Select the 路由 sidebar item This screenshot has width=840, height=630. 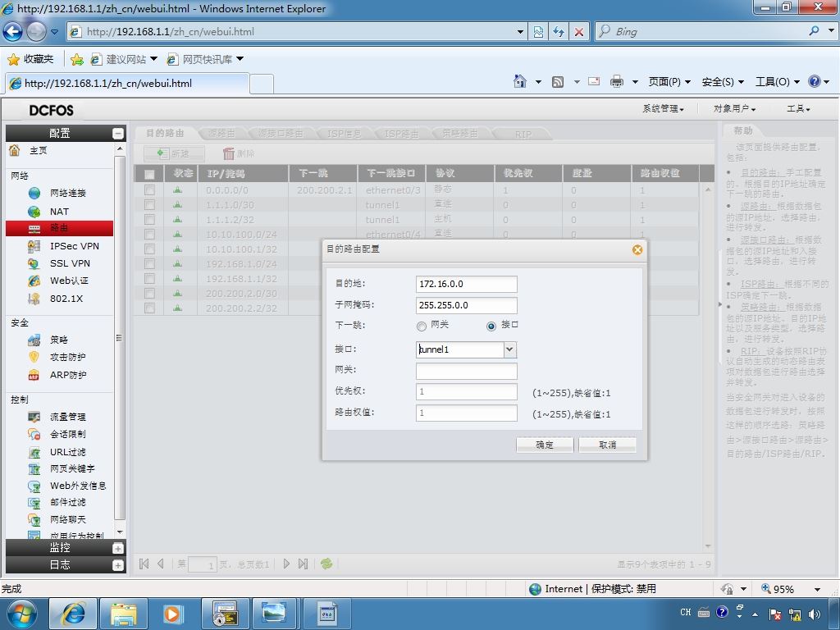[59, 228]
